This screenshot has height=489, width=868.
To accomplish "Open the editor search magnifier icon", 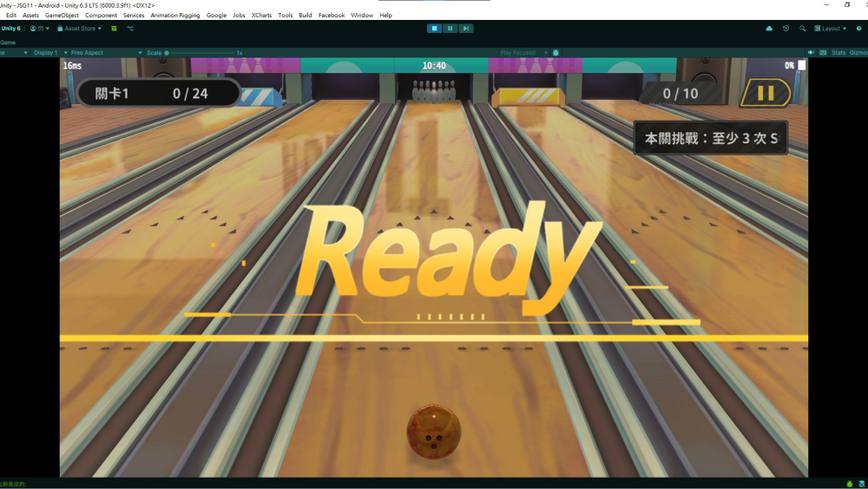I will [802, 29].
